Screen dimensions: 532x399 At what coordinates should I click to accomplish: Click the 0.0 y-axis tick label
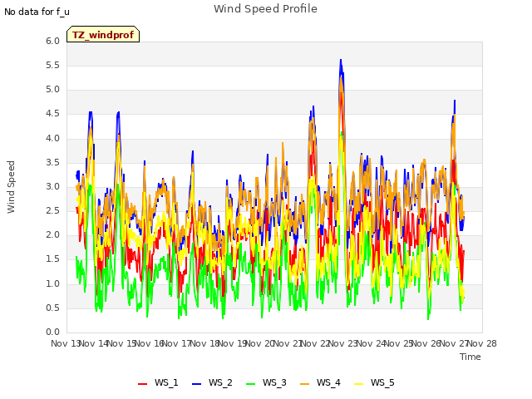(52, 332)
